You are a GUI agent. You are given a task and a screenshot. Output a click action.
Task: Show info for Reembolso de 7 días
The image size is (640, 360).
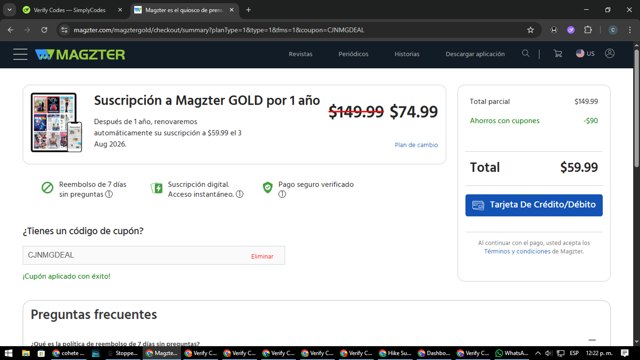[109, 194]
